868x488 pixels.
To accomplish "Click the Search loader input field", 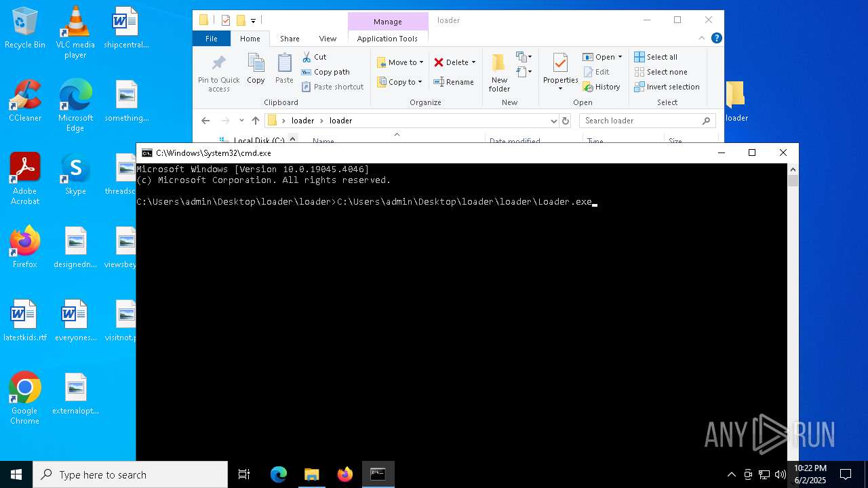I will coord(648,121).
